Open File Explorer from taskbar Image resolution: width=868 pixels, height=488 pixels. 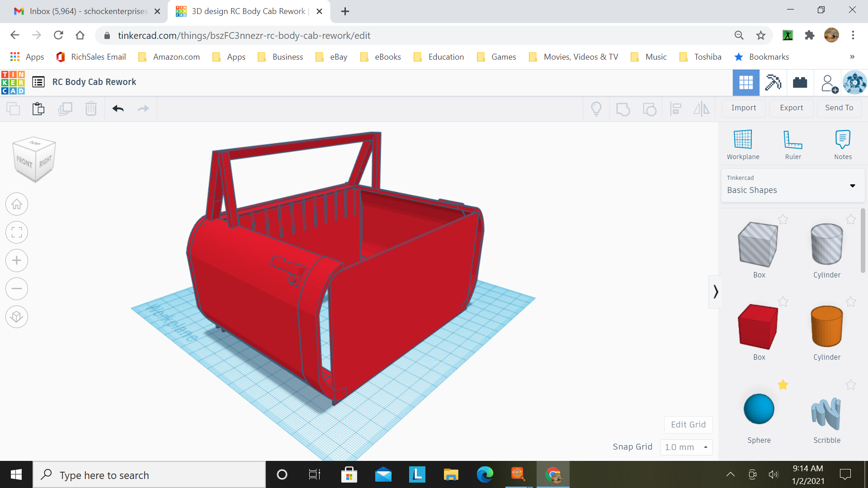tap(451, 474)
